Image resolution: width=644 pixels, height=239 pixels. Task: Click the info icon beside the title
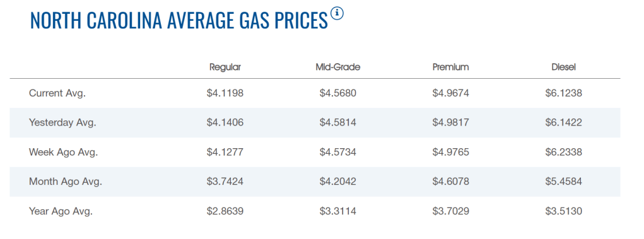(x=337, y=13)
